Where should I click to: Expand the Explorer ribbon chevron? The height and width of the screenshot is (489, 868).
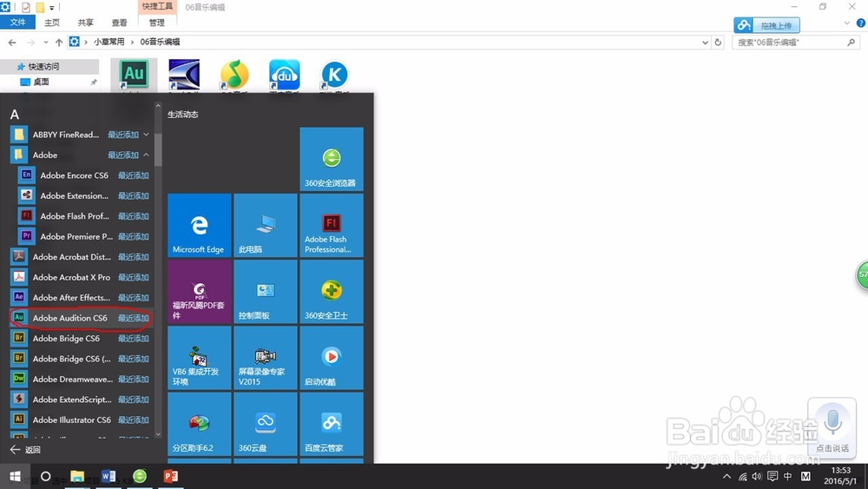pos(846,23)
